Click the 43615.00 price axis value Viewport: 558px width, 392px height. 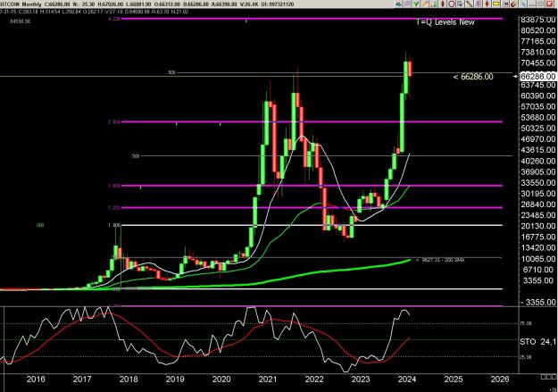coord(537,150)
